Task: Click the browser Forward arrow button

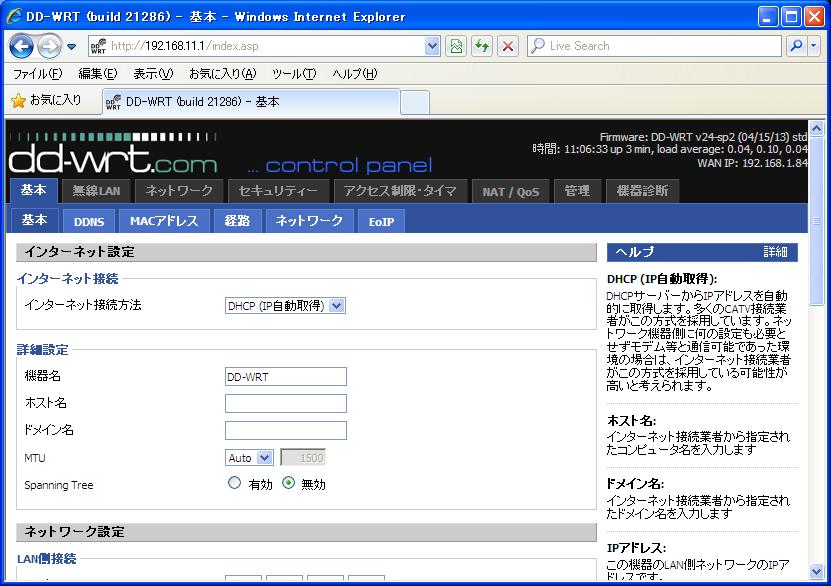Action: [49, 47]
